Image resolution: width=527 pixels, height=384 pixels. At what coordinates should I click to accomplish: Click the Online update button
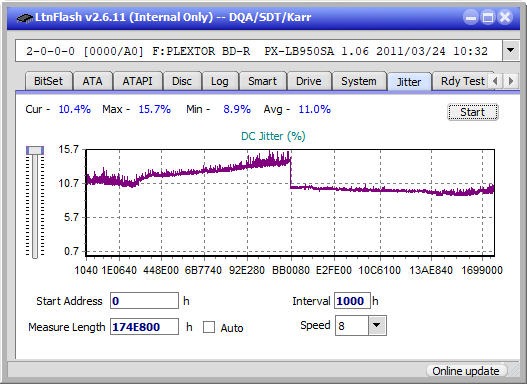point(466,371)
